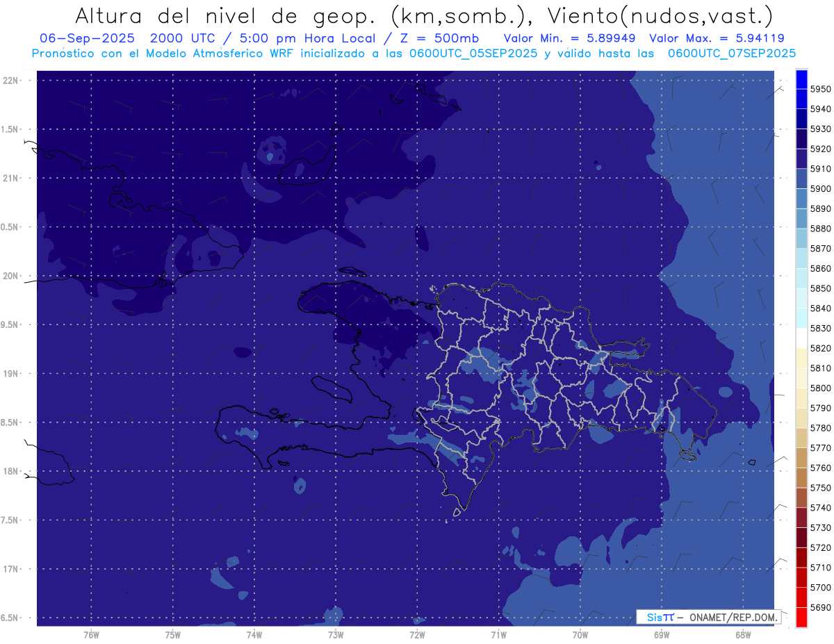Click the 'Sistt - ONAMET/REP.DOM.' label box

pos(709,617)
